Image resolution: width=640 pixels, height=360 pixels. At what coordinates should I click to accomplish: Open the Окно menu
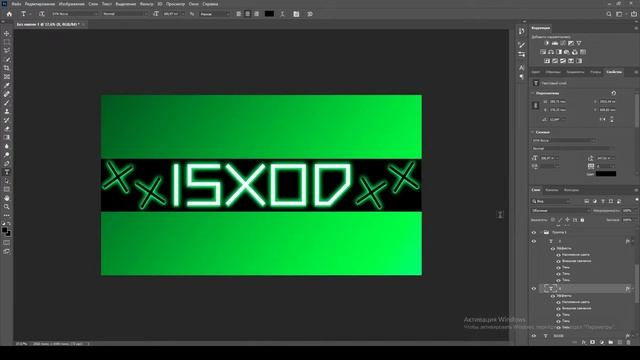[x=194, y=4]
